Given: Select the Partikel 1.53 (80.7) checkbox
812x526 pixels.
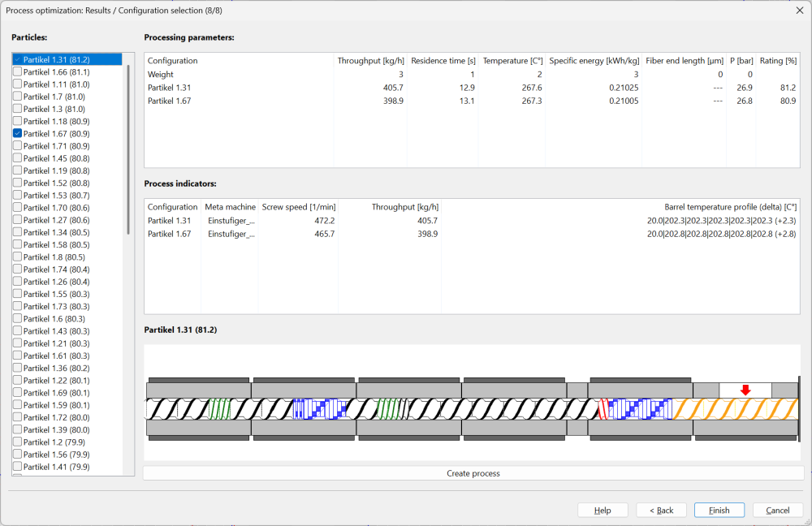Looking at the screenshot, I should (x=18, y=195).
